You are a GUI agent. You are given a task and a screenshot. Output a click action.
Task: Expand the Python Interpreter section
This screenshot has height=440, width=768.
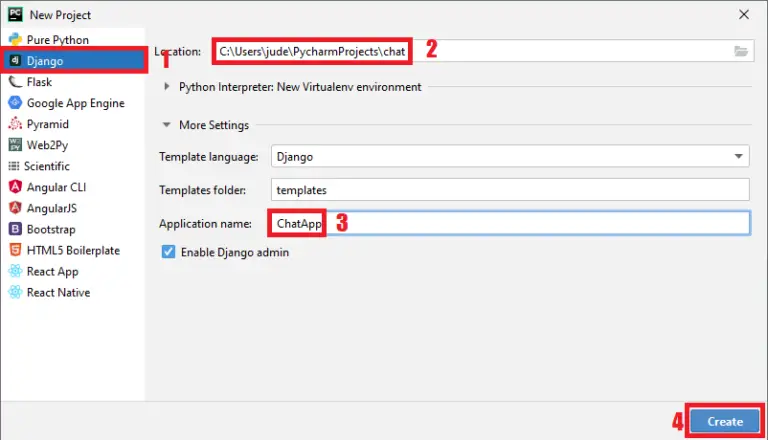(167, 87)
